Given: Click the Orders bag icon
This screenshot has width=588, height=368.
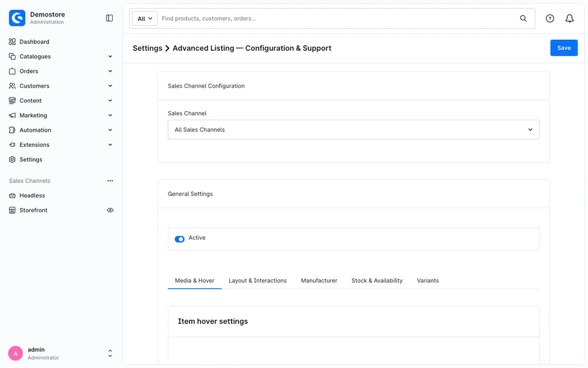Looking at the screenshot, I should [12, 71].
